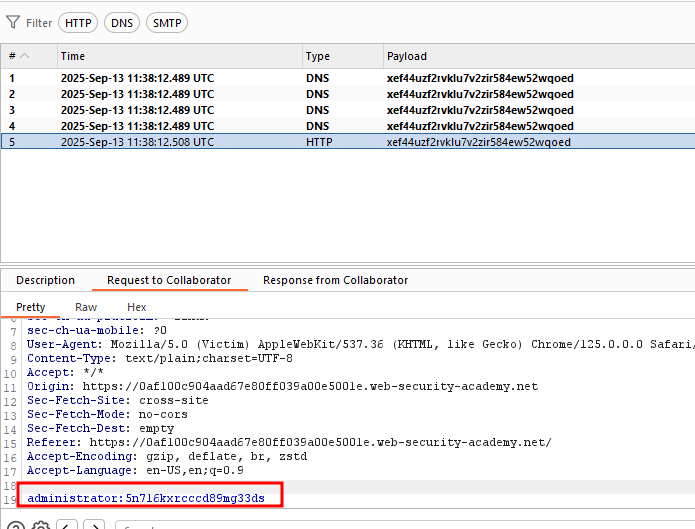Click the Accept-Encoding header line
Screen dimensions: 695x529
coord(167,456)
